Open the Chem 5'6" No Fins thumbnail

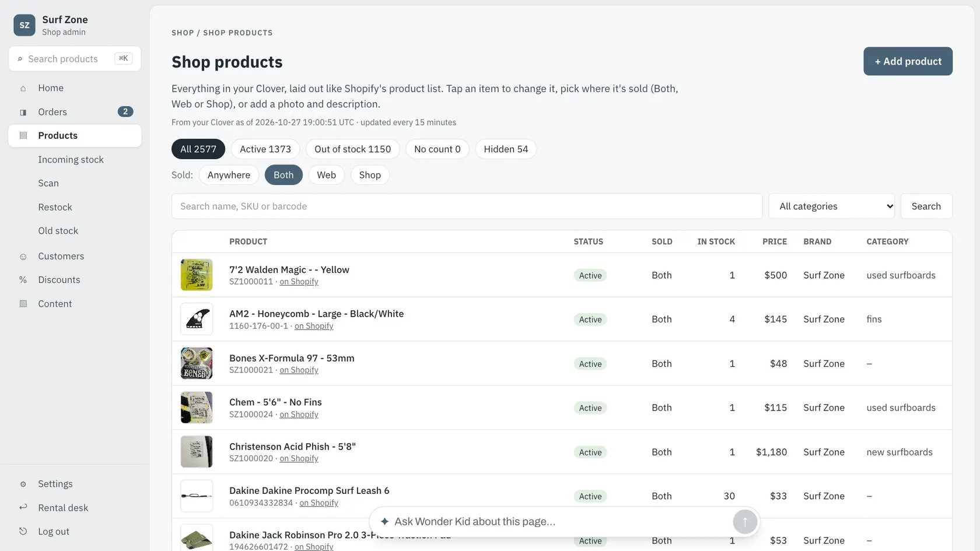click(197, 408)
